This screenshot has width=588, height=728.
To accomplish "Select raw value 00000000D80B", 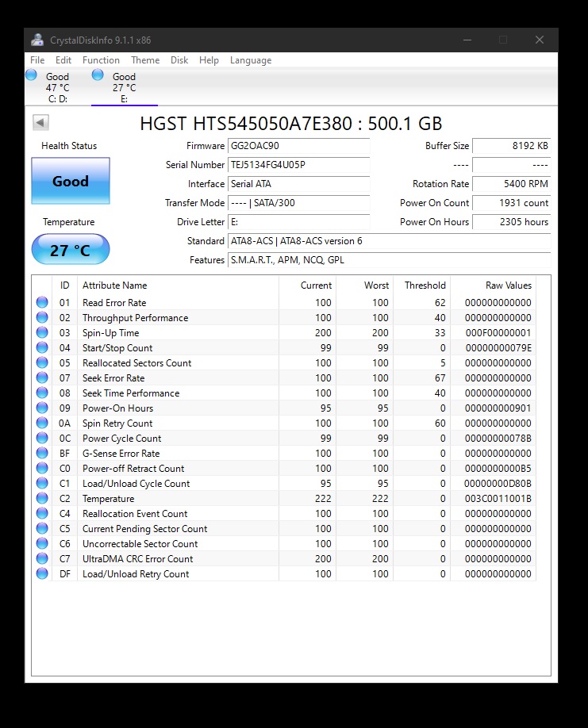I will [x=498, y=483].
